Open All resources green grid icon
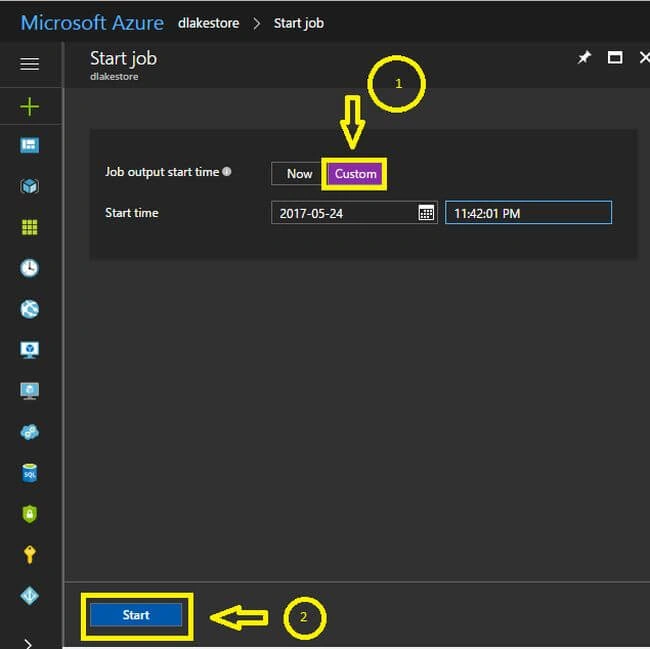This screenshot has height=649, width=650. pos(29,227)
